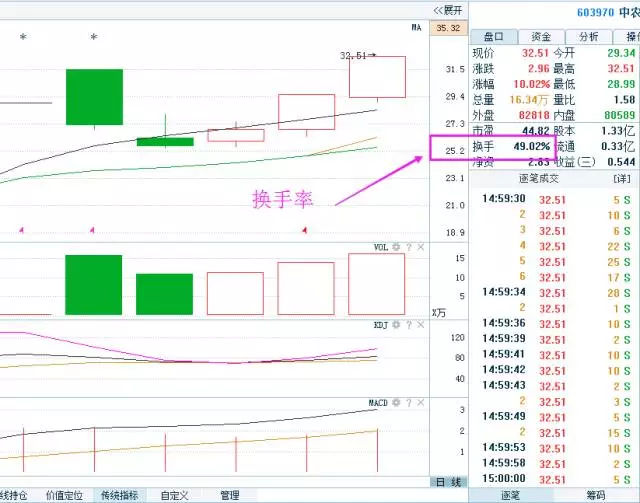The height and width of the screenshot is (503, 640).
Task: Click the 外盘 value 82818
Action: tap(534, 115)
